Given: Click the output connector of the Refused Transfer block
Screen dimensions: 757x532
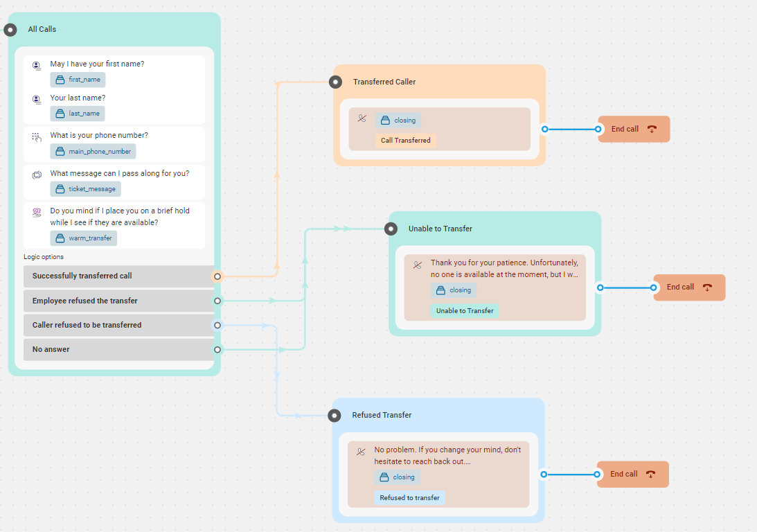Looking at the screenshot, I should (x=544, y=474).
